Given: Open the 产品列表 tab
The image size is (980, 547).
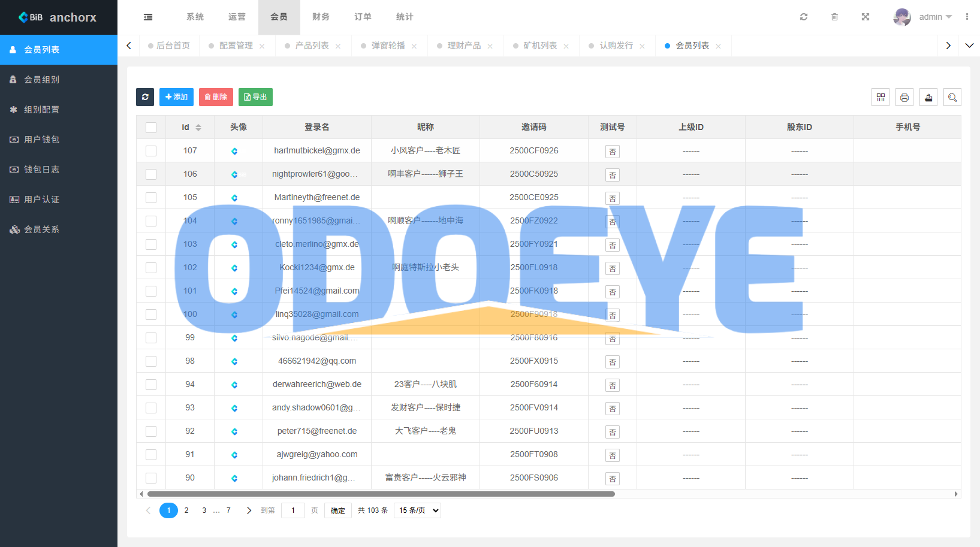Looking at the screenshot, I should (x=312, y=46).
